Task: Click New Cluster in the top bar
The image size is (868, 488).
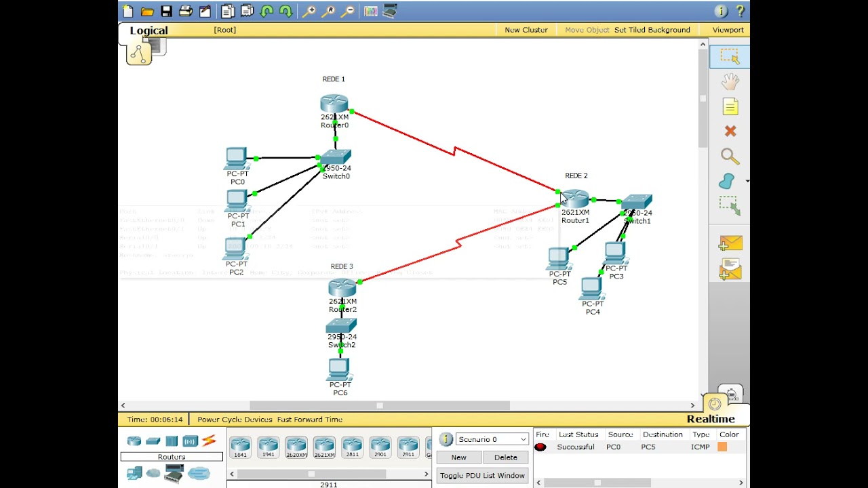Action: point(526,30)
